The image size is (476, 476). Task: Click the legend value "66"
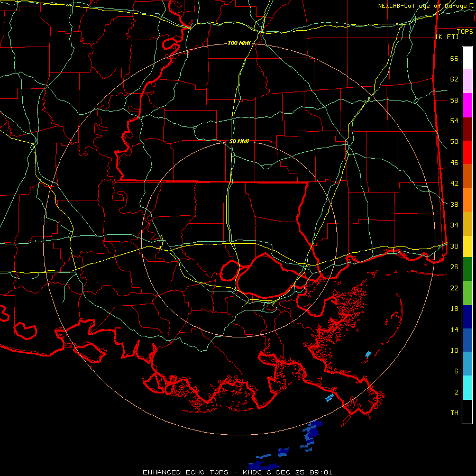[x=454, y=59]
